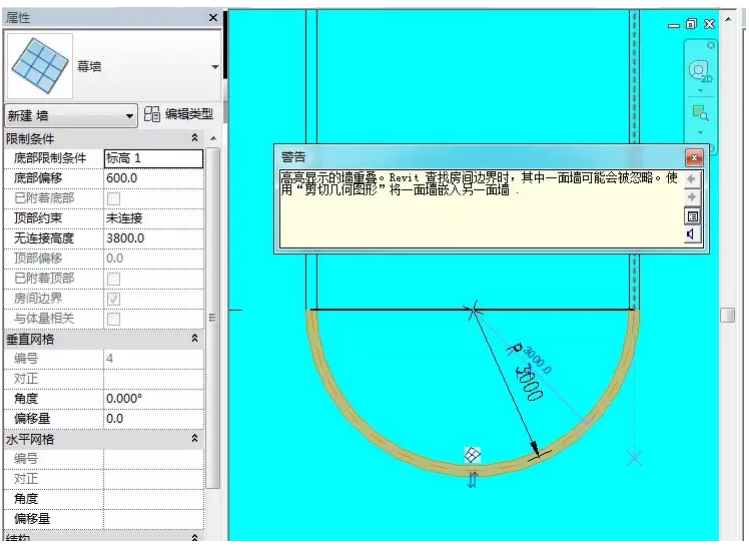Click the 垂直网格 编号 value 4
749x546 pixels.
[153, 359]
